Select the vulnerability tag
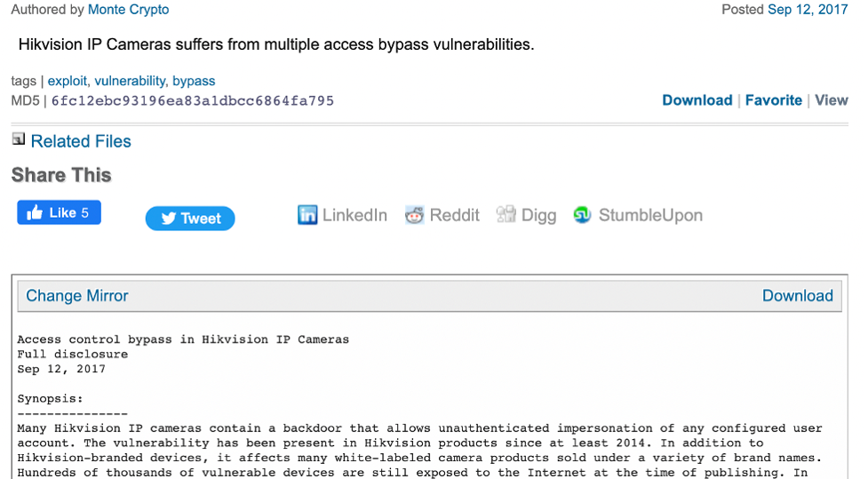 (130, 81)
